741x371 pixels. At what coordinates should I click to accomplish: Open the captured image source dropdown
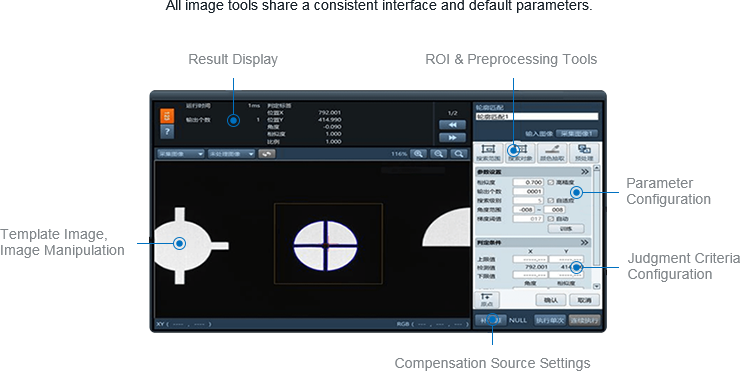pyautogui.click(x=180, y=154)
